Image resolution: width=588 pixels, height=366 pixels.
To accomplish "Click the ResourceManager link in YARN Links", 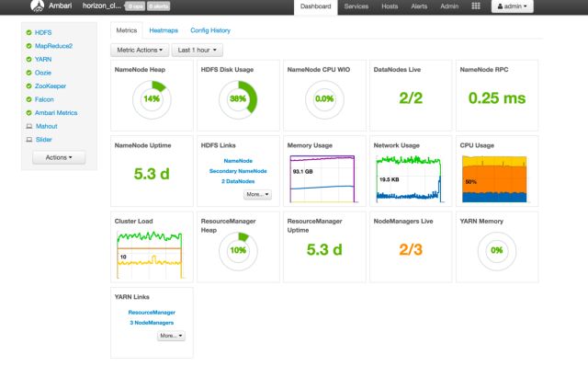I will click(x=152, y=313).
